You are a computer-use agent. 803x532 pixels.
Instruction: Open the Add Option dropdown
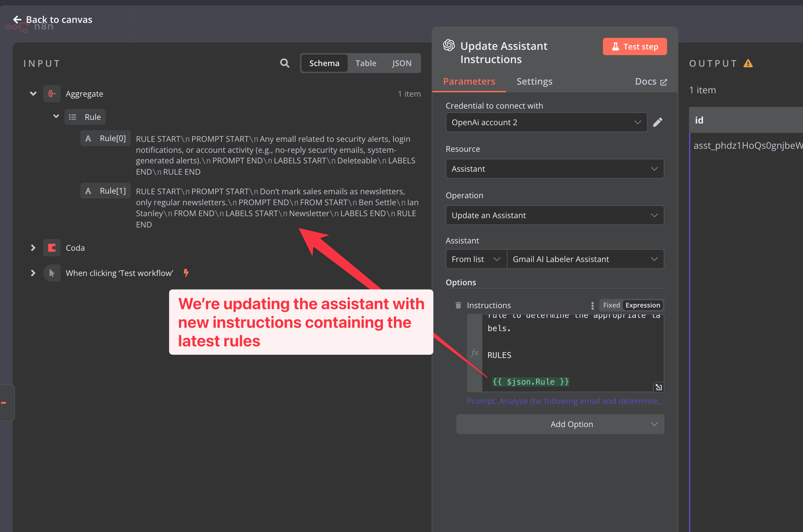(560, 424)
